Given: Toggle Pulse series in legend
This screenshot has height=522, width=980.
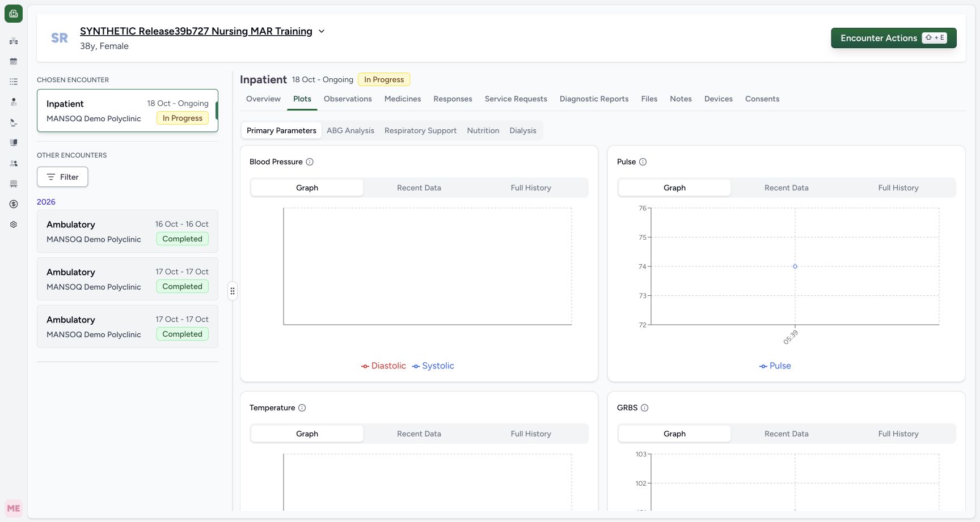Looking at the screenshot, I should click(775, 366).
